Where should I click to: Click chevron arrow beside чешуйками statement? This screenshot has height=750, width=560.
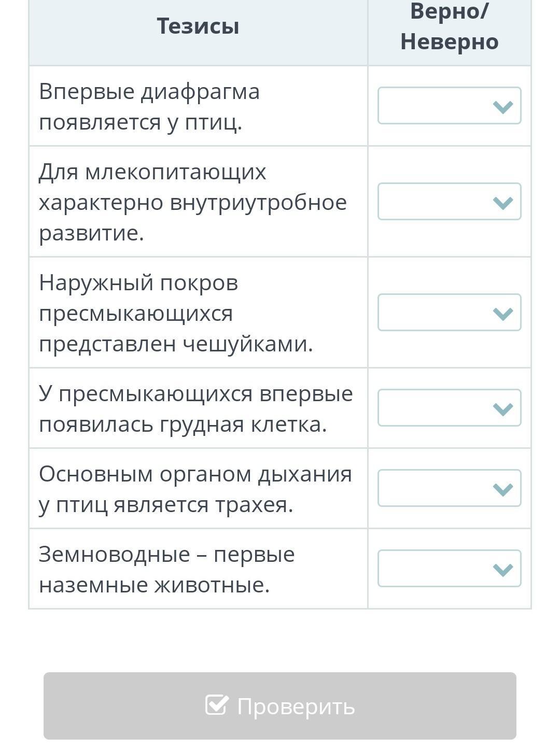pyautogui.click(x=502, y=313)
